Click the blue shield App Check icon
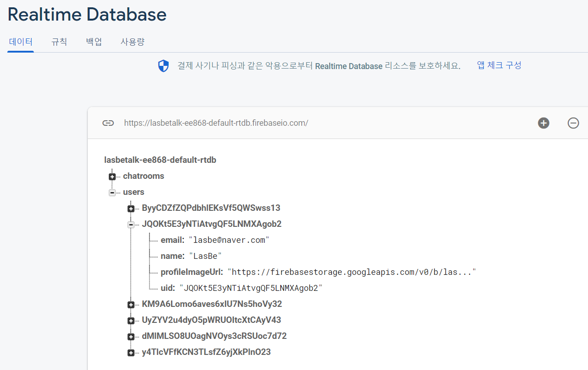 tap(163, 66)
